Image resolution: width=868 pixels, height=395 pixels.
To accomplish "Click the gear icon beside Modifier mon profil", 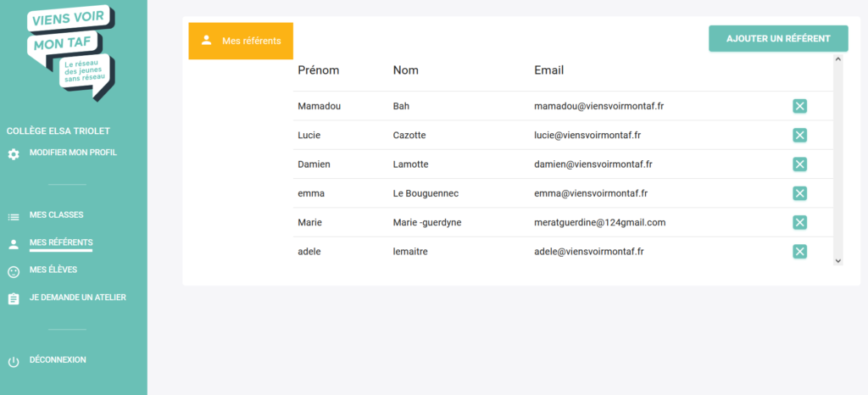I will 14,154.
